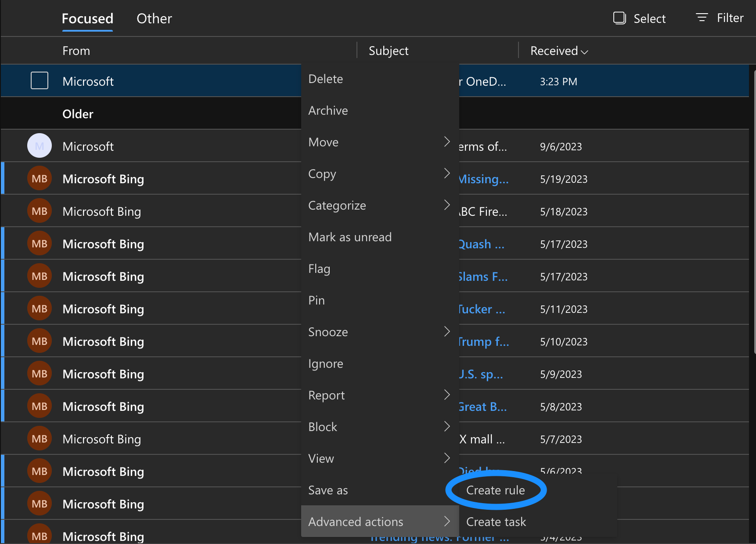Click Create task in the submenu

496,522
